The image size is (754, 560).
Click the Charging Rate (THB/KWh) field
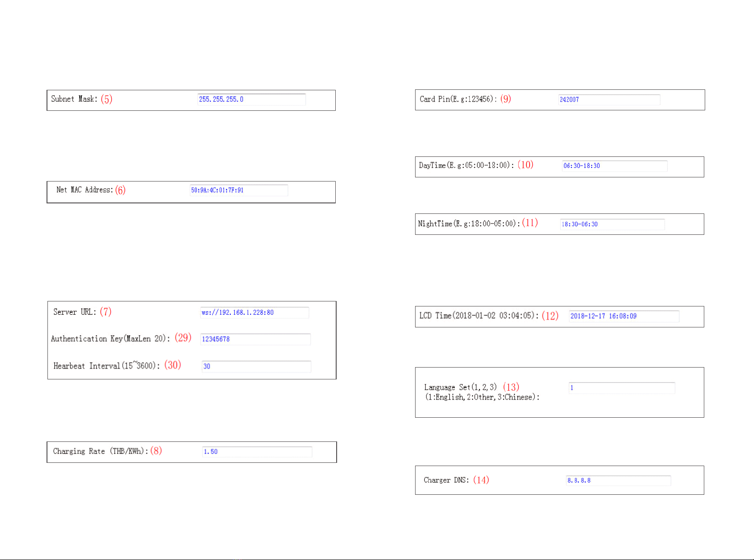pyautogui.click(x=257, y=452)
